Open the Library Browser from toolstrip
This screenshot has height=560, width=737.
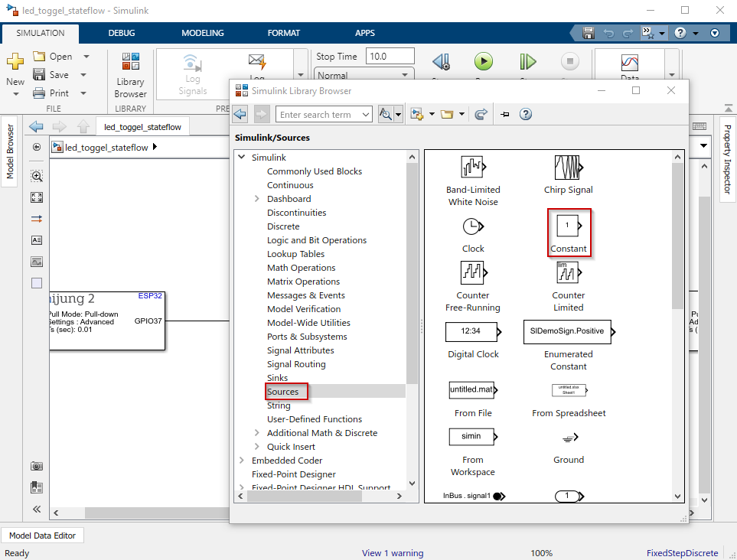coord(130,77)
